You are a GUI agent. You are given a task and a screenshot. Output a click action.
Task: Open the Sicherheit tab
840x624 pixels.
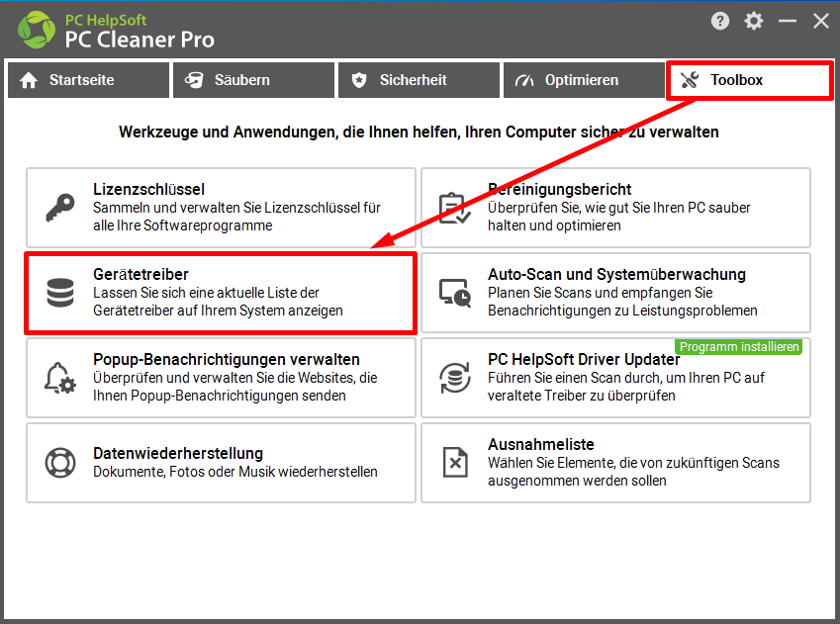coord(419,80)
